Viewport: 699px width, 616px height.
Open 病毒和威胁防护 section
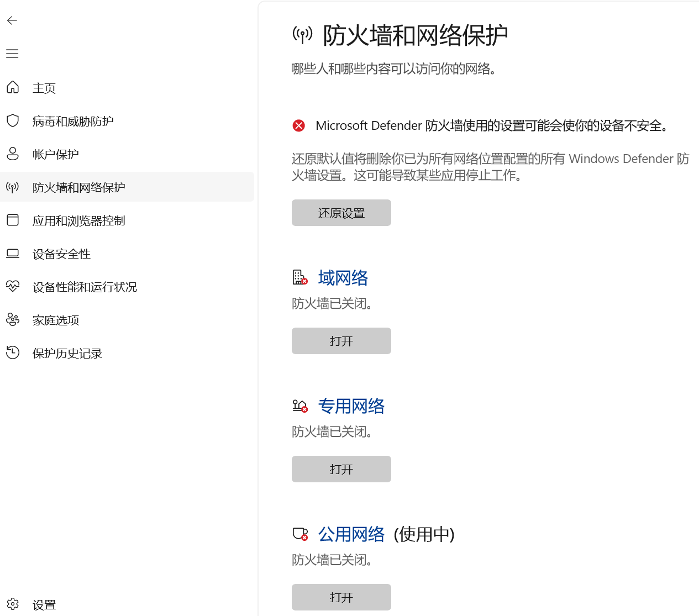(x=127, y=120)
